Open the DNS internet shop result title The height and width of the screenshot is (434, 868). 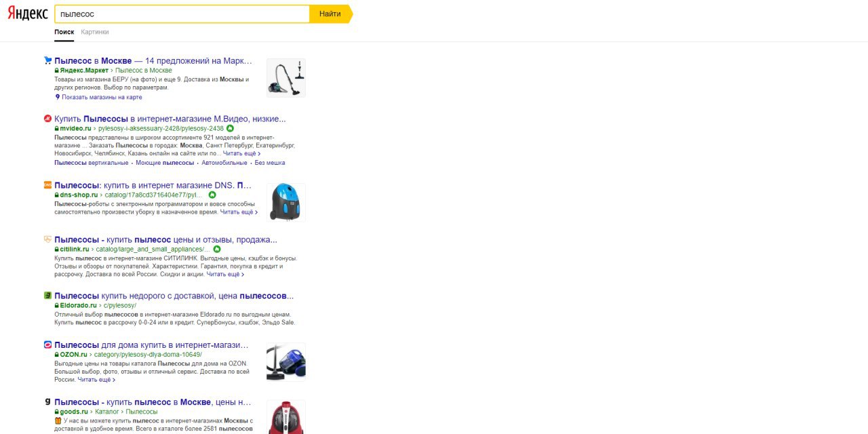[153, 185]
